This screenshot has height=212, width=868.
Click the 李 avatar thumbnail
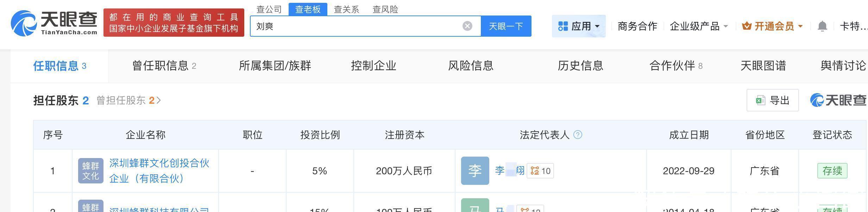[475, 171]
